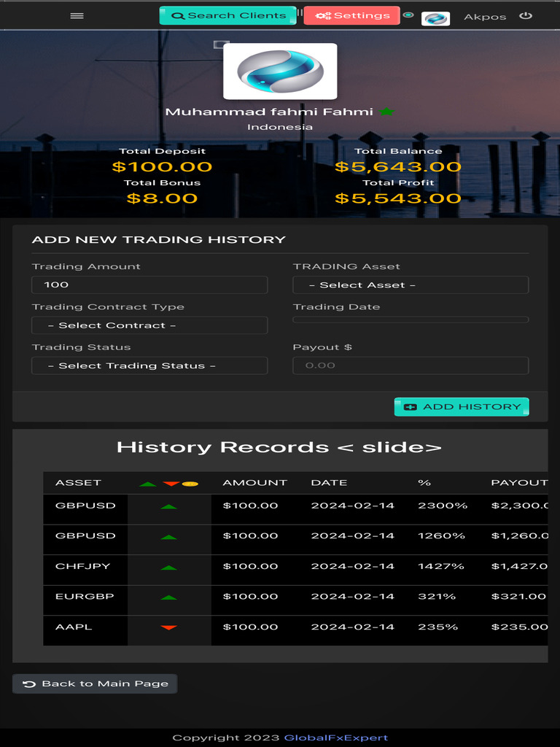The height and width of the screenshot is (747, 560).
Task: Click the Total Balance $5,643.00 value
Action: pos(397,167)
